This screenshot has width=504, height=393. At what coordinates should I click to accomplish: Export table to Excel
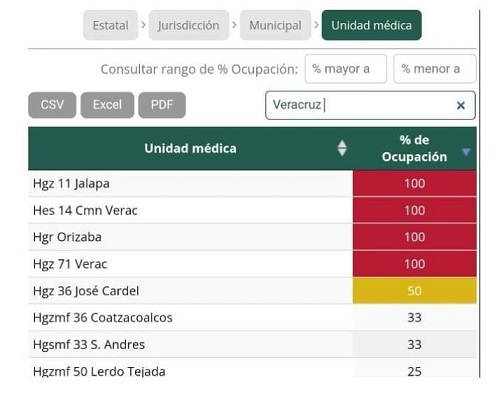click(x=107, y=105)
